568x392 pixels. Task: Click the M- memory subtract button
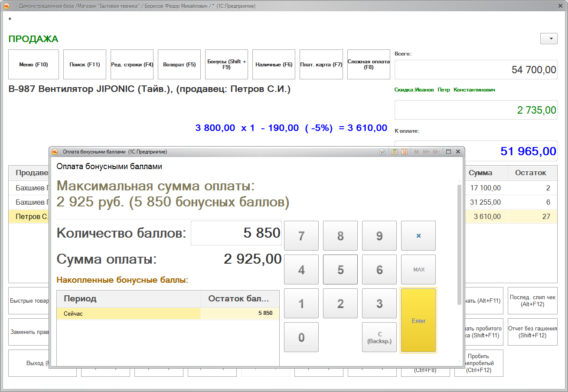437,152
